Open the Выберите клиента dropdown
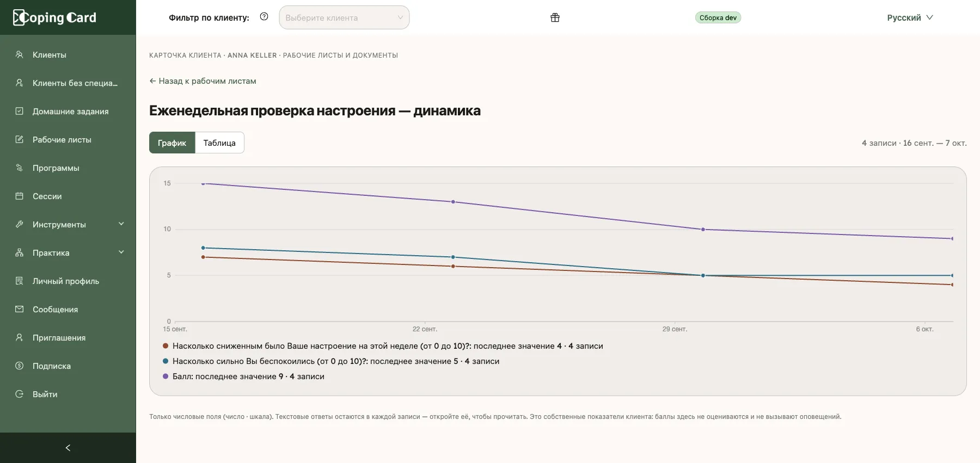The image size is (980, 463). click(344, 17)
